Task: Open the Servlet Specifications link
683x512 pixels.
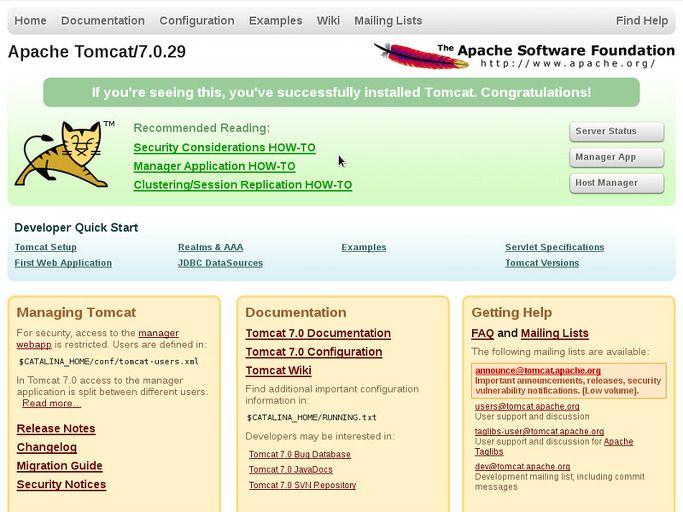Action: [x=555, y=247]
